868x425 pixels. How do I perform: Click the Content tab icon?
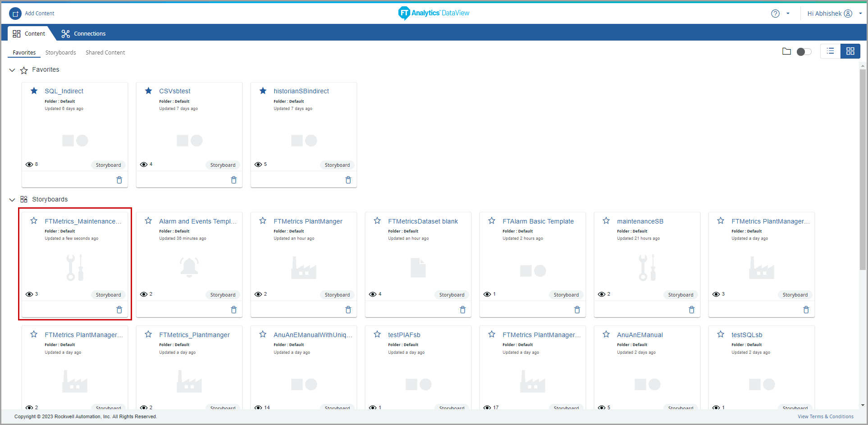[17, 34]
